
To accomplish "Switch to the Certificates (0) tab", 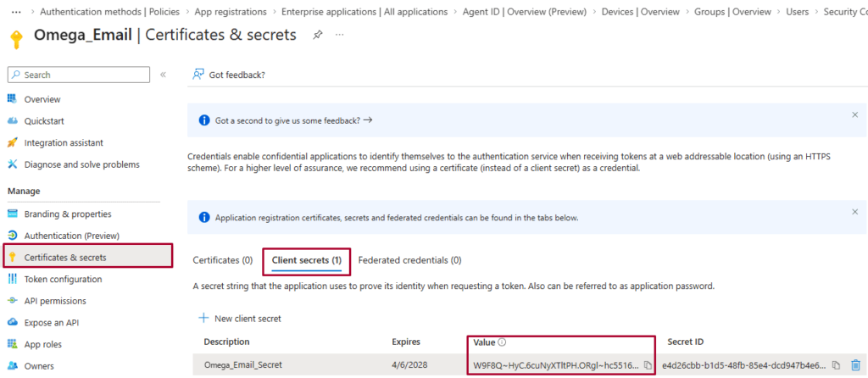I will (x=223, y=260).
